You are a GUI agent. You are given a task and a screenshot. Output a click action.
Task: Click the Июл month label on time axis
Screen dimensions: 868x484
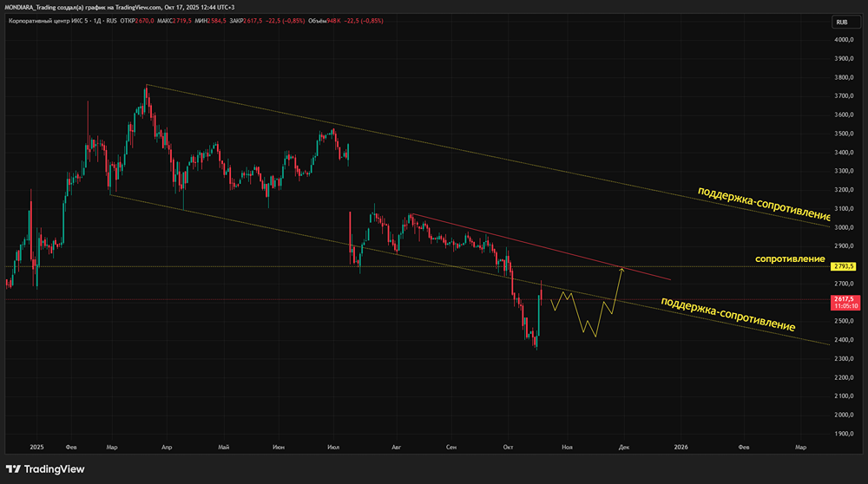(x=333, y=447)
